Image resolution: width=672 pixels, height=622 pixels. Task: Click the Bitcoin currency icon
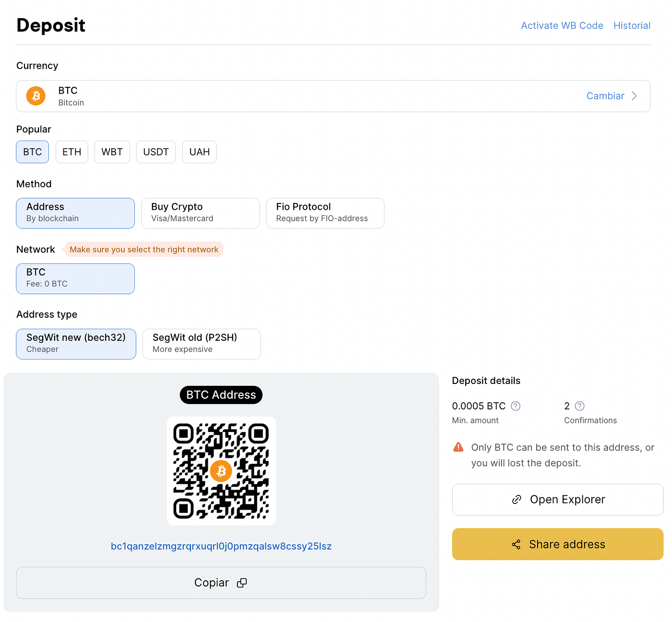[x=36, y=96]
